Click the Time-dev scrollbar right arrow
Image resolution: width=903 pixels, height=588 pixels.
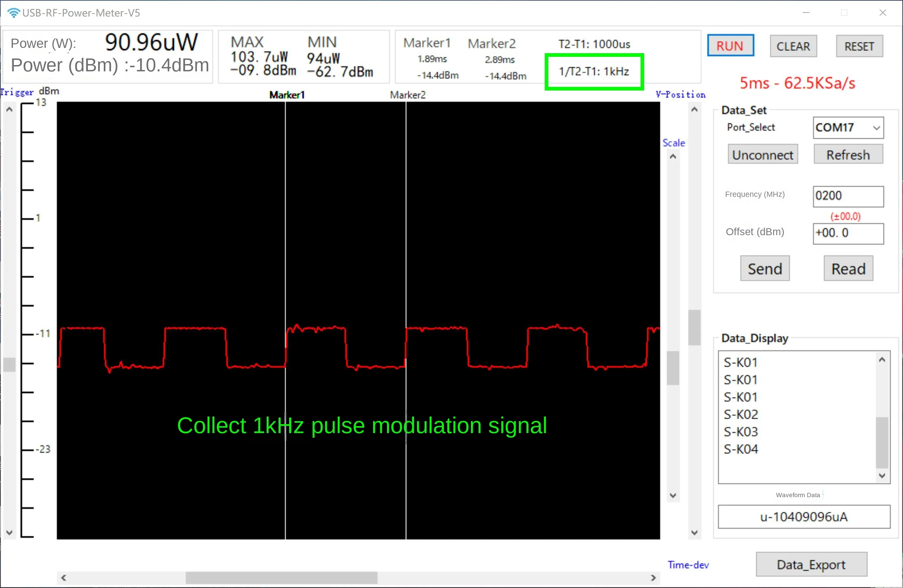coord(653,578)
